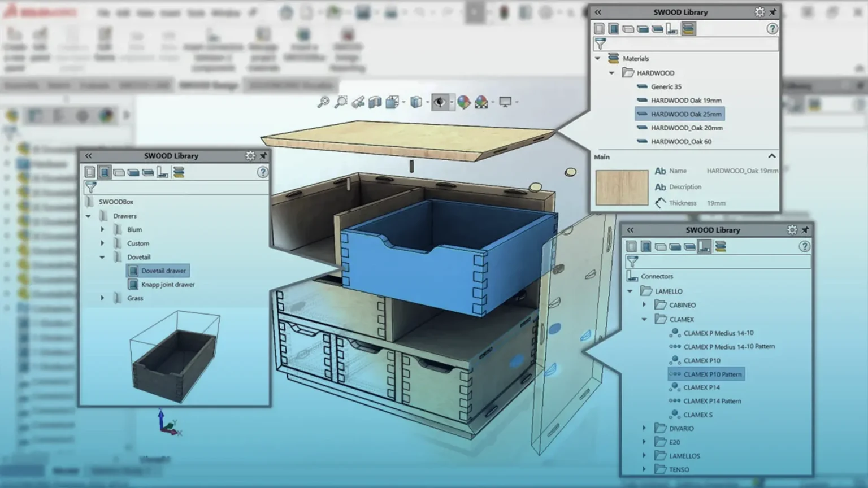Expand the Blum drawer folder
The height and width of the screenshot is (488, 868).
pos(102,229)
